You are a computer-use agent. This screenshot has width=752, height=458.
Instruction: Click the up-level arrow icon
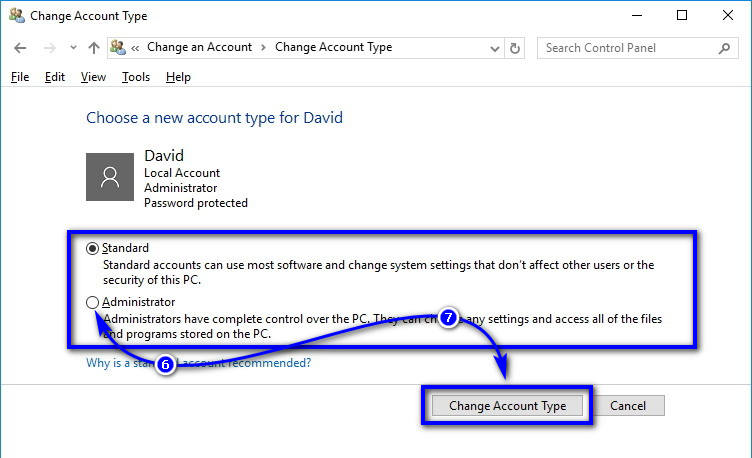click(93, 48)
